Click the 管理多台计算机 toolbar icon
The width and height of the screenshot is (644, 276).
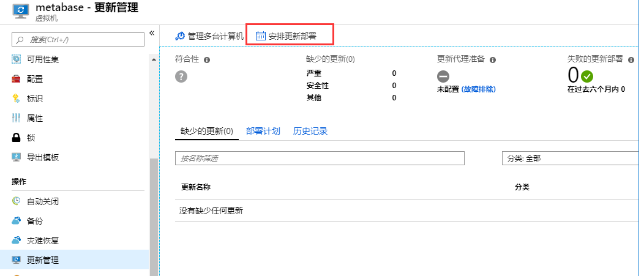181,36
